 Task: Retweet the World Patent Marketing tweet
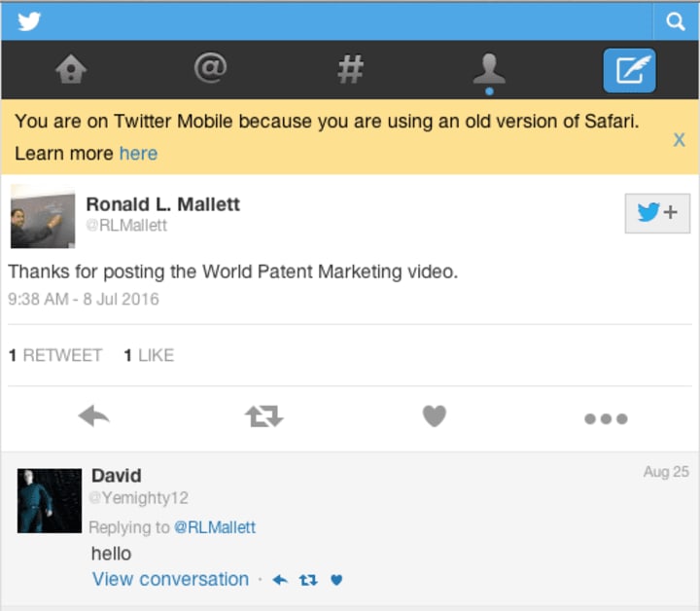[263, 417]
